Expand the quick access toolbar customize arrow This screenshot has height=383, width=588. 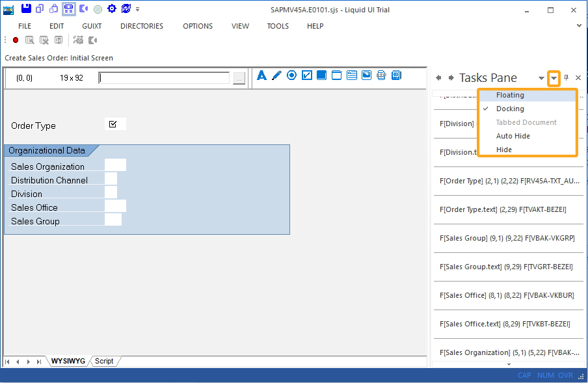[x=137, y=10]
